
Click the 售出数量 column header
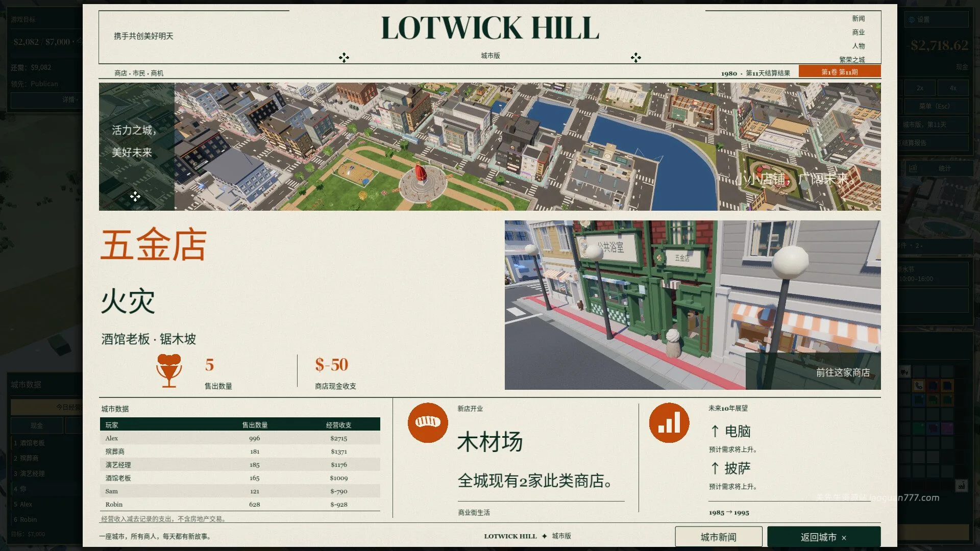tap(255, 425)
